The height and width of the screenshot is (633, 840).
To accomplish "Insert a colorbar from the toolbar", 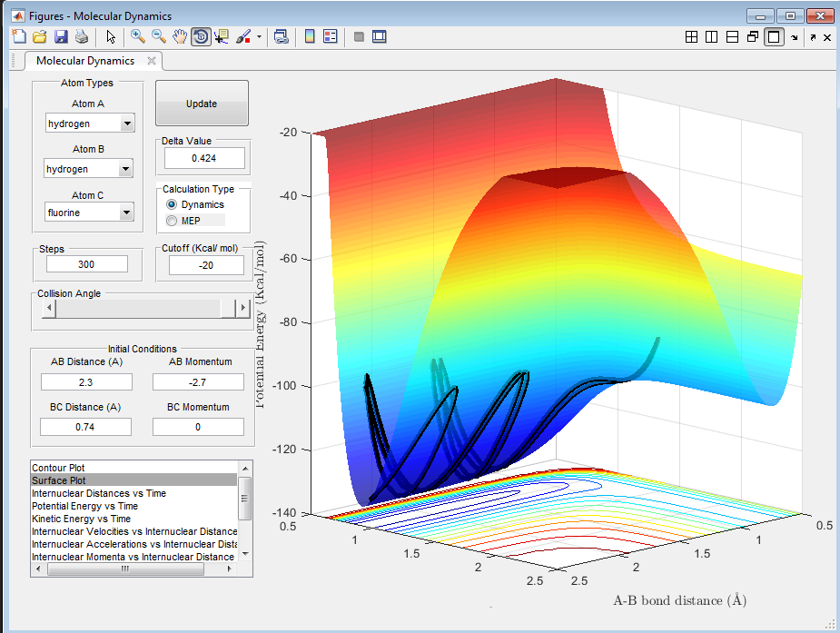I will pyautogui.click(x=309, y=36).
